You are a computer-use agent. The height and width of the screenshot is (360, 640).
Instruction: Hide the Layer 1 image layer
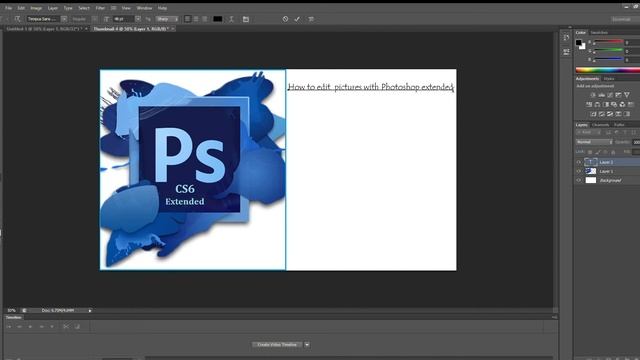tap(579, 171)
